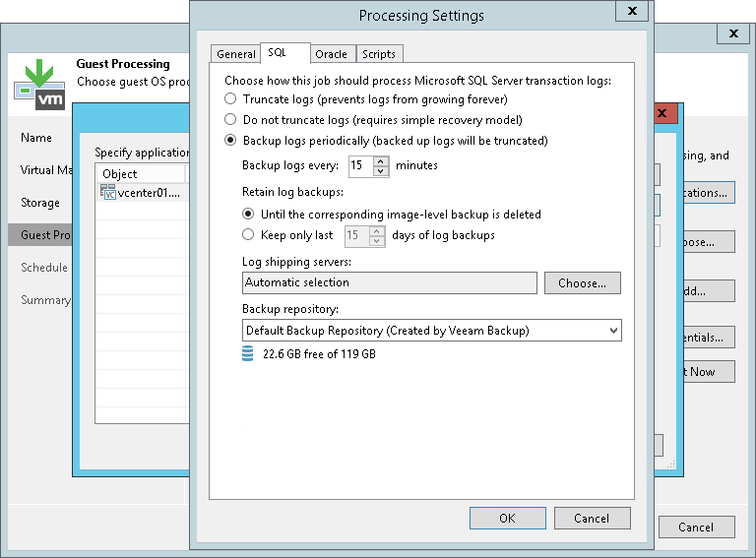The height and width of the screenshot is (558, 756).
Task: Select the Storage wizard step
Action: pos(40,203)
